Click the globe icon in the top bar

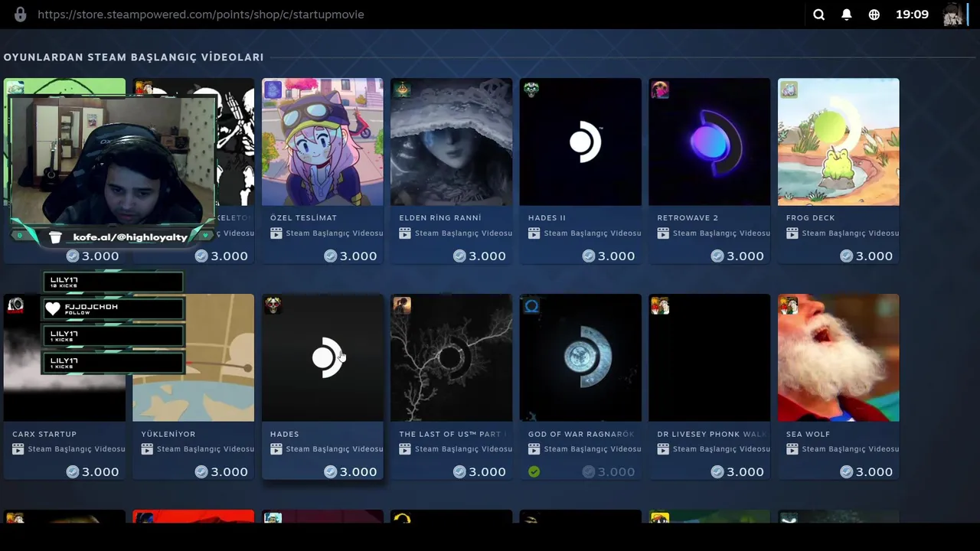coord(874,15)
